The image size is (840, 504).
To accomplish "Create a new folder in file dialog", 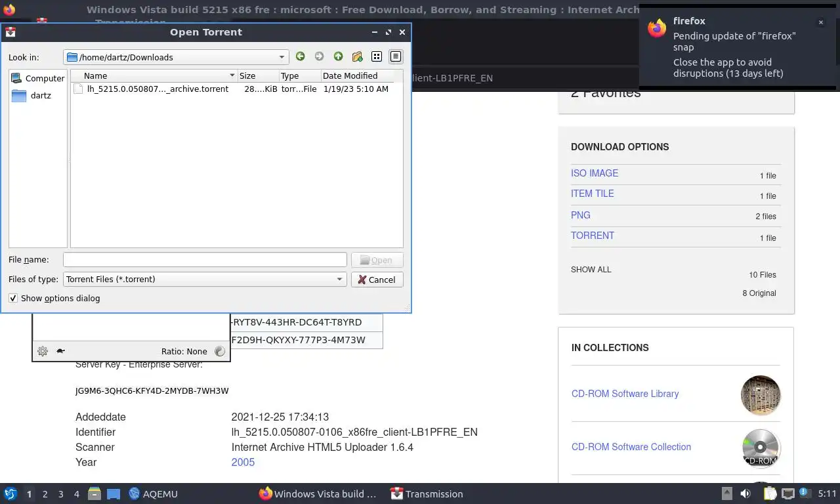I will (357, 56).
